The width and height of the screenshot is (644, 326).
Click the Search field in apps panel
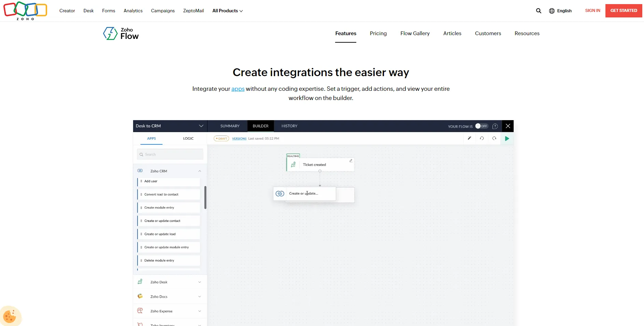[170, 154]
